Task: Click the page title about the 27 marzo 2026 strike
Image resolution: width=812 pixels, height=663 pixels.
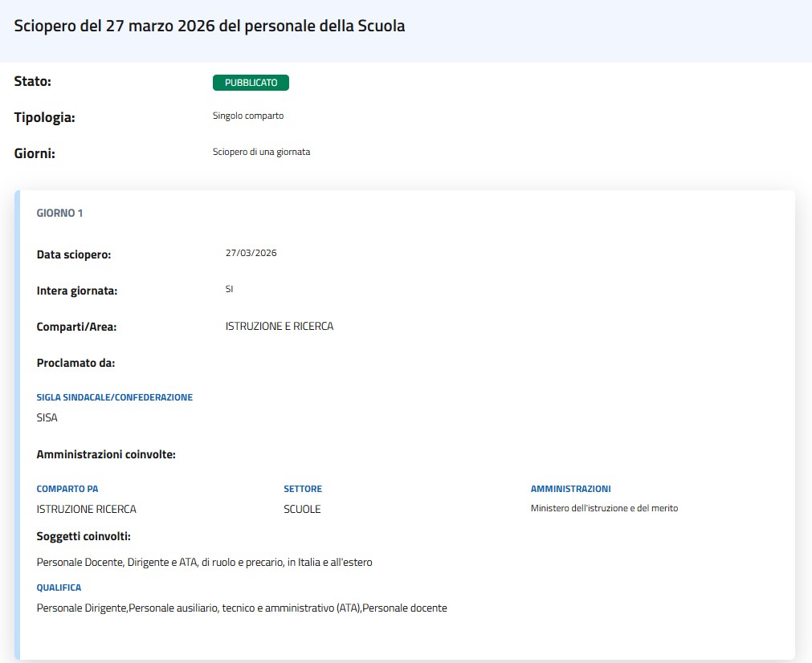Action: click(210, 26)
